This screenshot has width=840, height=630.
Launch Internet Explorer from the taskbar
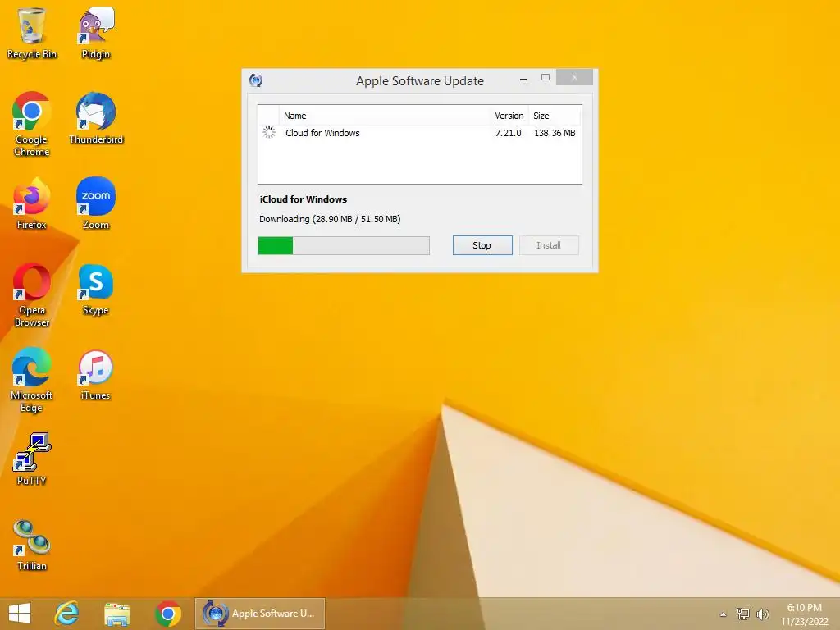[66, 614]
